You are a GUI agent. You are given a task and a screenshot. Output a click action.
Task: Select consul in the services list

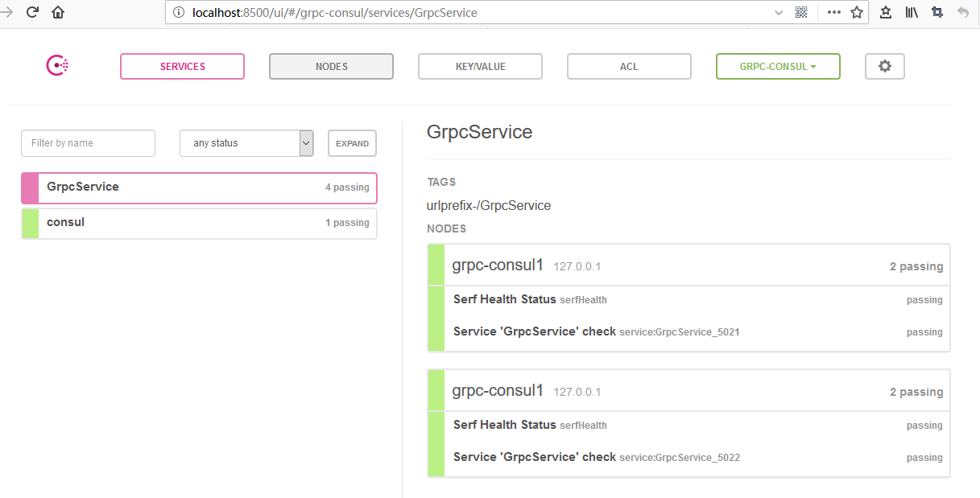click(199, 223)
